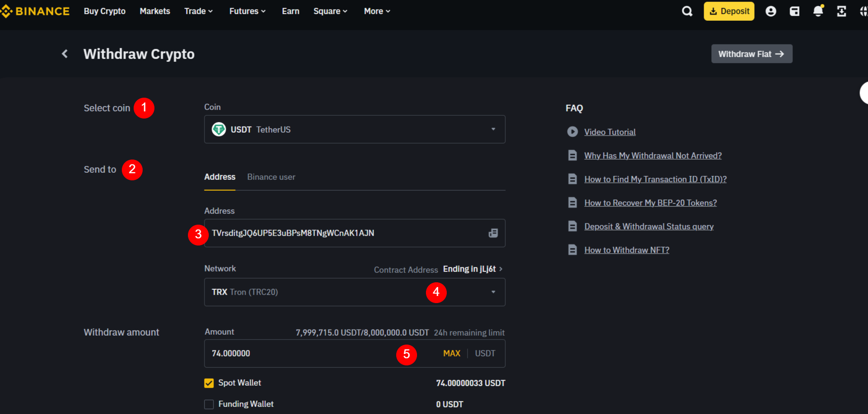Open the Video Tutorial link

tap(610, 132)
